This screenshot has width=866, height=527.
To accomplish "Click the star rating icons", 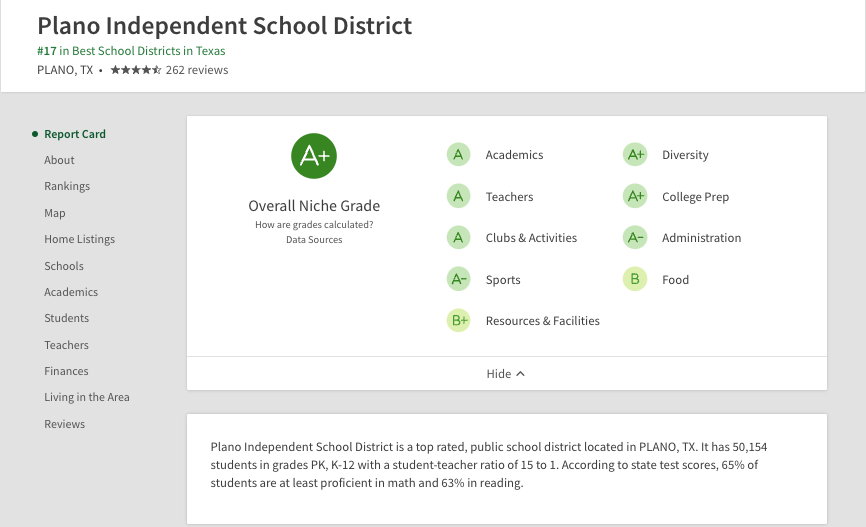I will tap(136, 70).
